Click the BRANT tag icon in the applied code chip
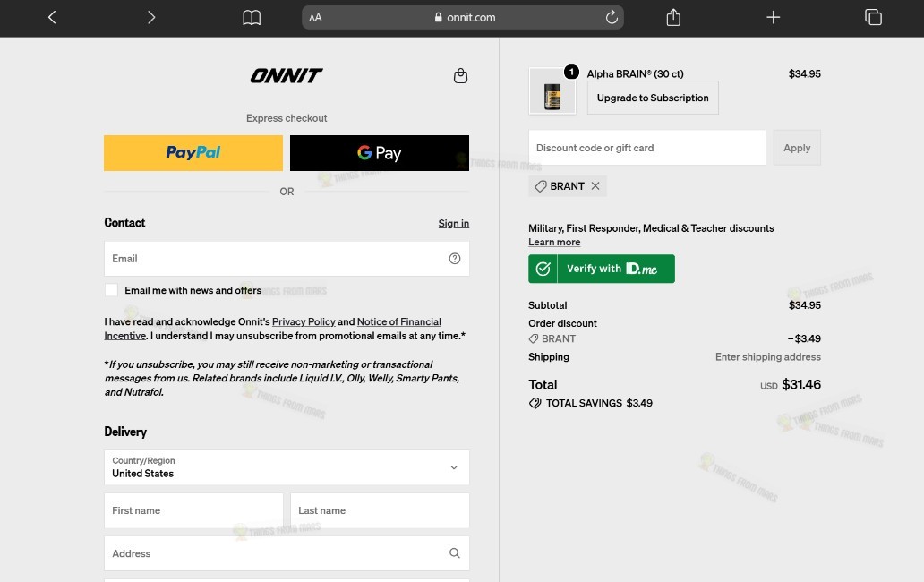The height and width of the screenshot is (582, 924). (x=541, y=186)
